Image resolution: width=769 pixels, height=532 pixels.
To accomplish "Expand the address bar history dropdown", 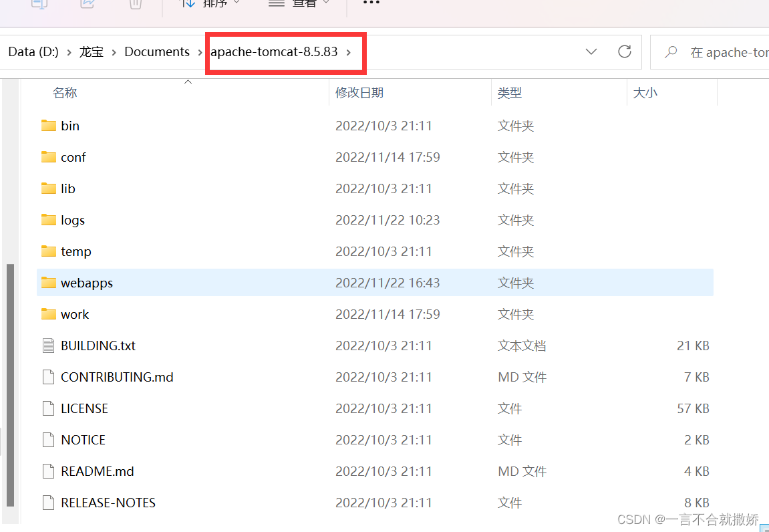I will [x=591, y=51].
